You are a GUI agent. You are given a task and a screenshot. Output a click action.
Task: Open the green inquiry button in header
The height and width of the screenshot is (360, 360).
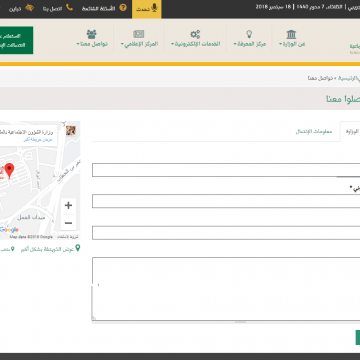point(16,40)
